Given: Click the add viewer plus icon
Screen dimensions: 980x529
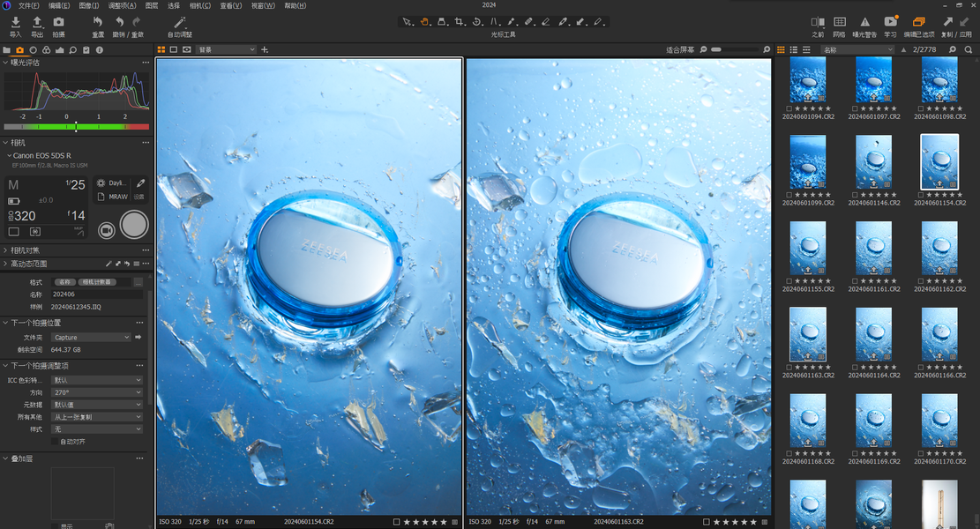Looking at the screenshot, I should [x=265, y=49].
